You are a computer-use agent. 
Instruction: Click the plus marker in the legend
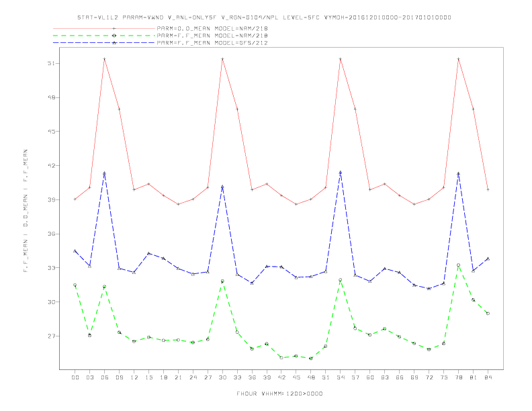(x=114, y=28)
